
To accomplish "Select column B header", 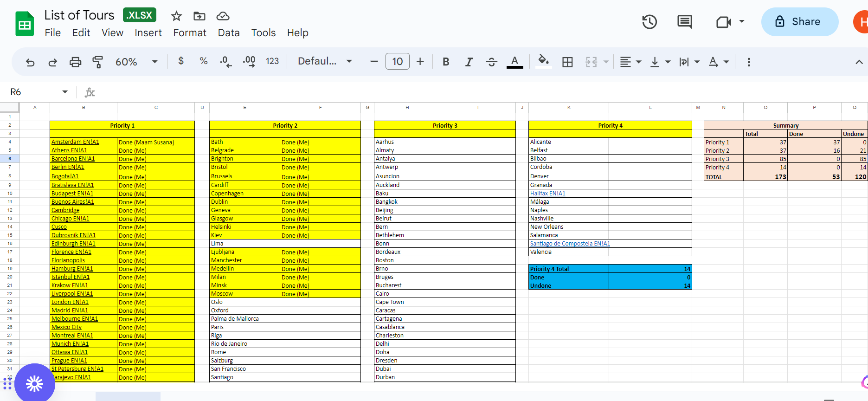I will click(x=84, y=107).
